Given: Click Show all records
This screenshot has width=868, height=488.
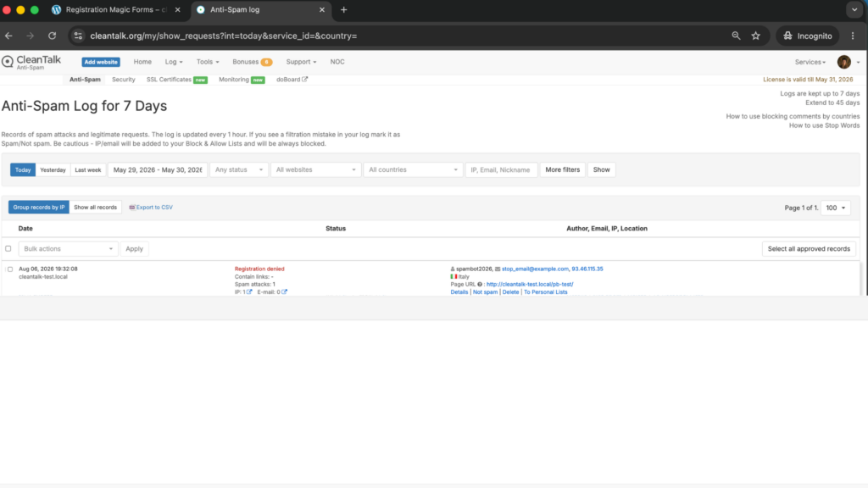Looking at the screenshot, I should point(95,208).
